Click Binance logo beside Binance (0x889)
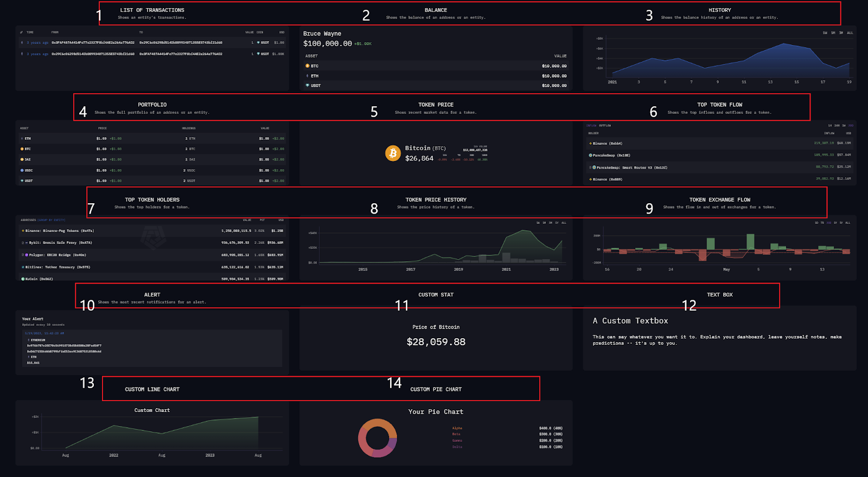This screenshot has height=477, width=868. click(590, 179)
